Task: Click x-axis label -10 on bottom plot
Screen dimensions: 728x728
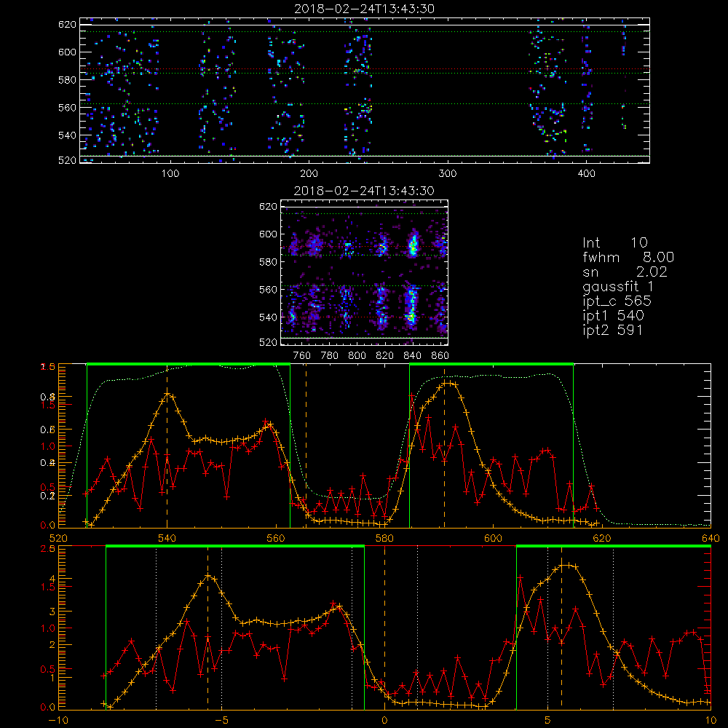Action: click(58, 720)
